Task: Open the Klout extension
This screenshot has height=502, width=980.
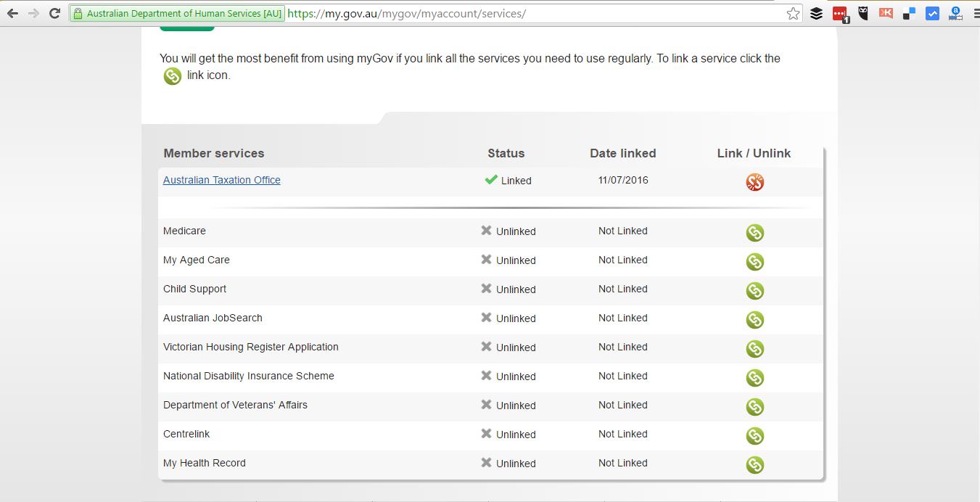Action: [886, 12]
